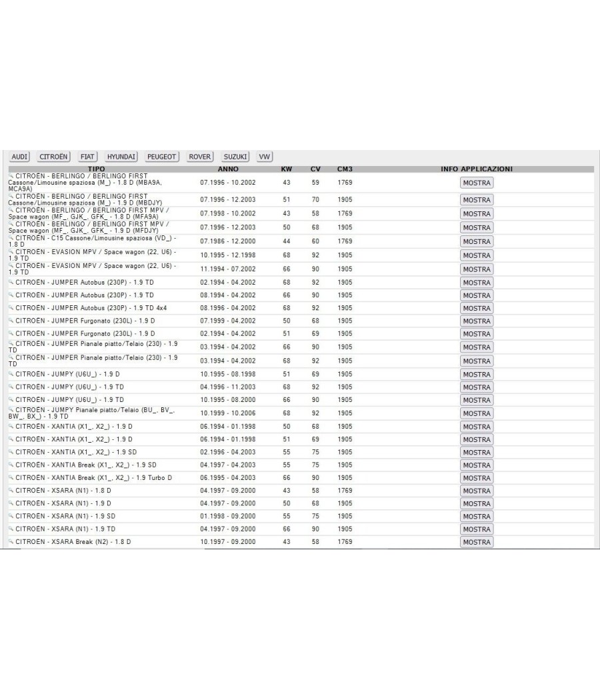Image resolution: width=600 pixels, height=700 pixels.
Task: Click MOSTRA for Jumper Pianale 92 CV row
Action: click(x=477, y=361)
